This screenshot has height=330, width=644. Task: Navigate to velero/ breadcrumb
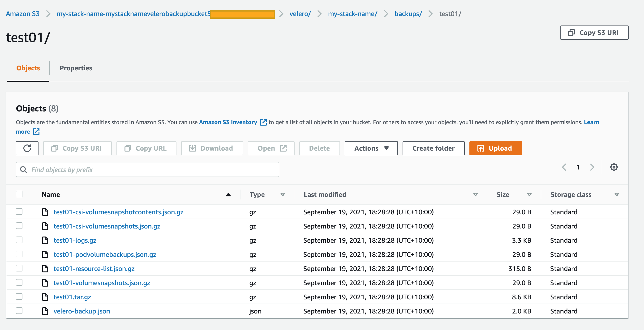point(300,14)
